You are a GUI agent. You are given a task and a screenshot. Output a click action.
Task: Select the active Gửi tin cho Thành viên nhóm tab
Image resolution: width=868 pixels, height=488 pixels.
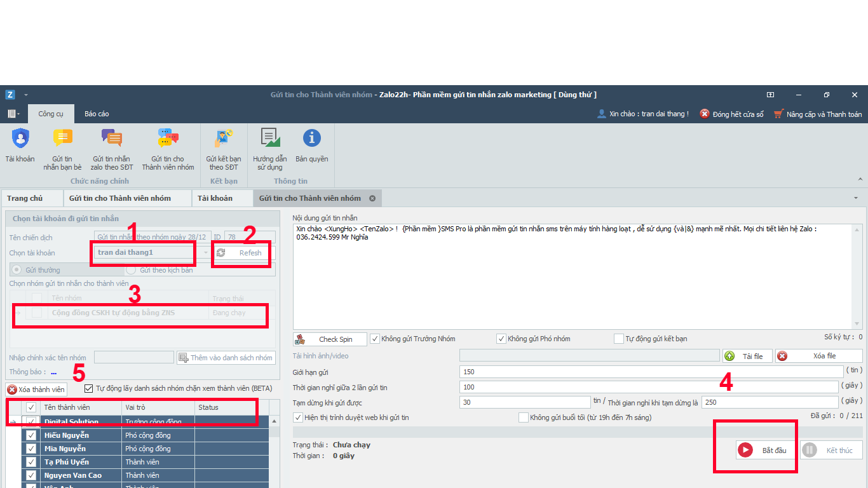(x=310, y=198)
